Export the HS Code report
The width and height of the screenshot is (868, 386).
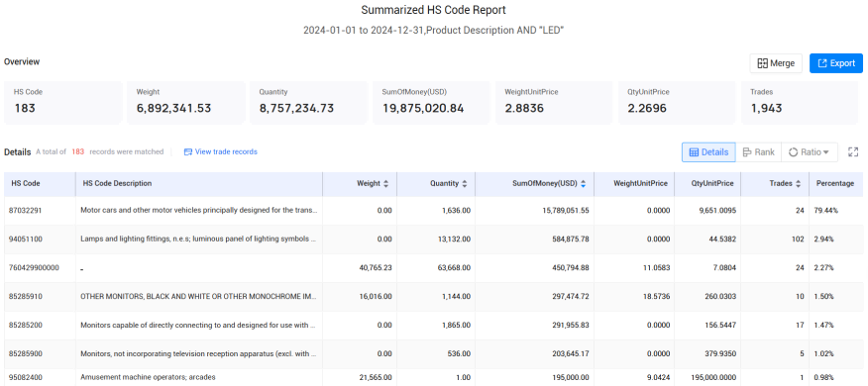point(836,63)
